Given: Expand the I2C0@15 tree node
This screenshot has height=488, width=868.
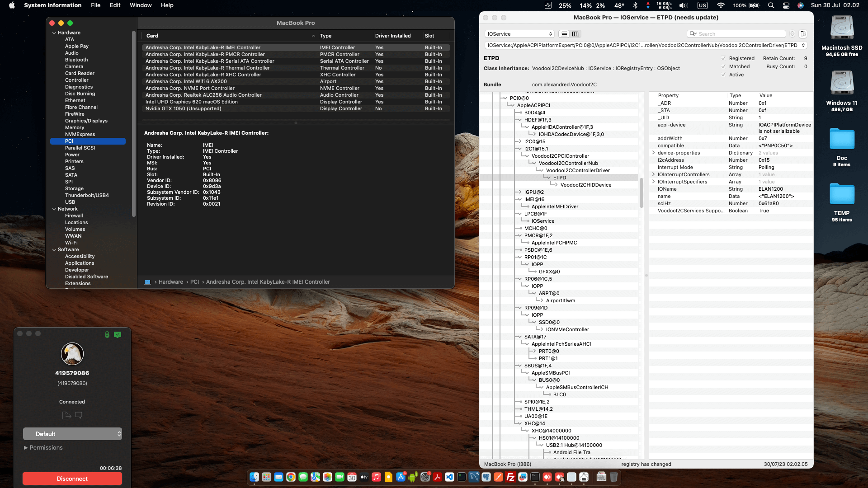Looking at the screenshot, I should [x=520, y=141].
